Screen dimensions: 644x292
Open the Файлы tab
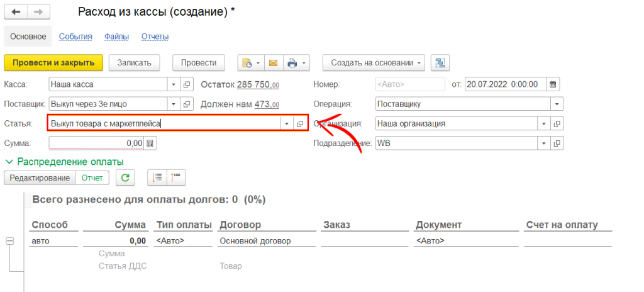pos(116,36)
